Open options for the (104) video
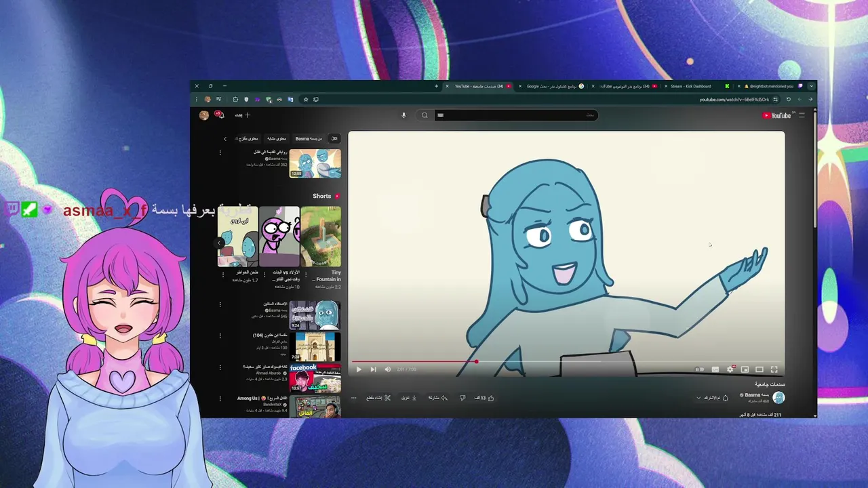The image size is (868, 488). pos(220,335)
